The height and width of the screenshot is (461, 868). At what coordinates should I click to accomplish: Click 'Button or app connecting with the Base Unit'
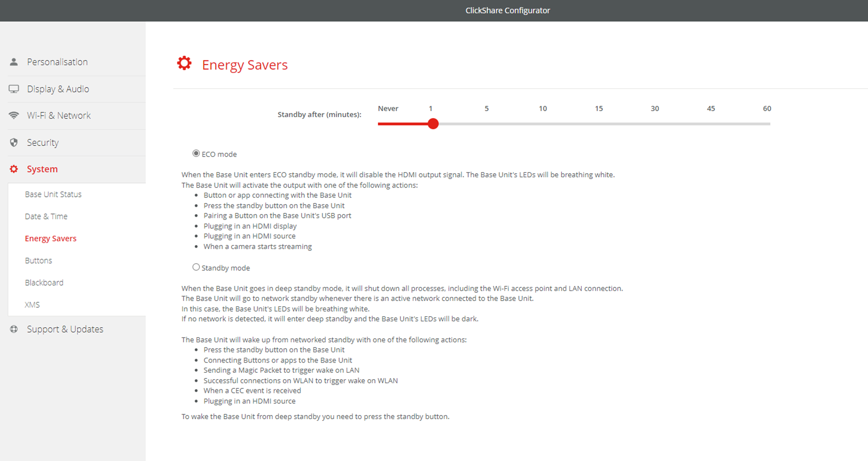coord(277,195)
